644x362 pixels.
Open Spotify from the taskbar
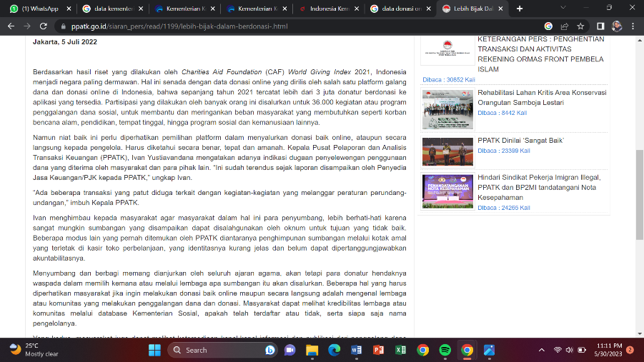[445, 350]
